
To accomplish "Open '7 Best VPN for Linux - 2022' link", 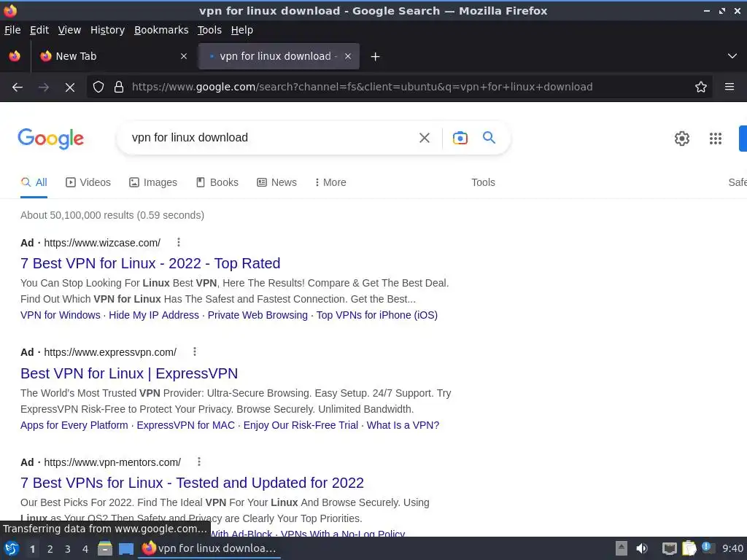I will (150, 263).
